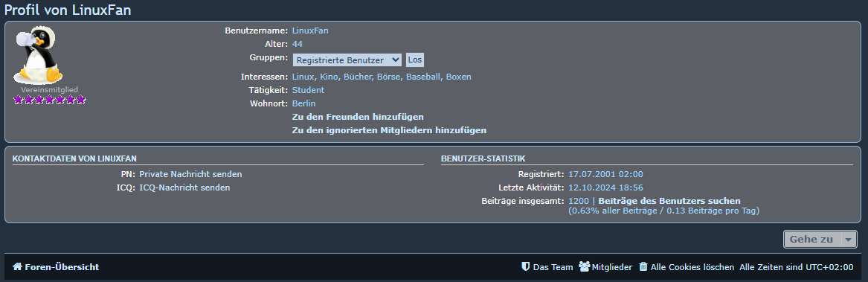Click the purple rank stars under the avatar

(x=50, y=100)
